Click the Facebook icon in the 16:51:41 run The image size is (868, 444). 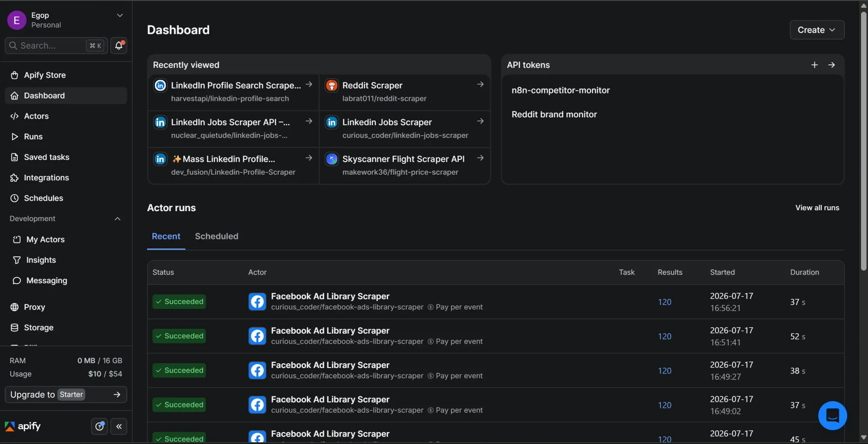[257, 336]
